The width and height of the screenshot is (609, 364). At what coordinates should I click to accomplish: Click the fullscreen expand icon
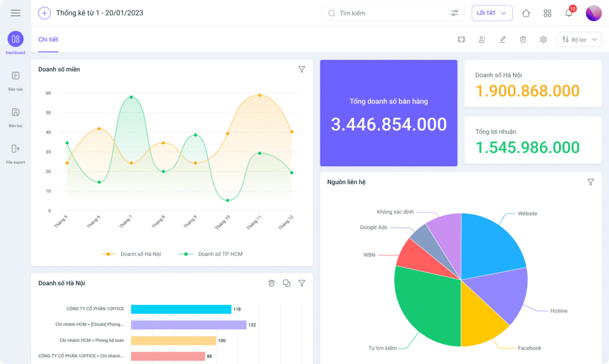pos(461,39)
